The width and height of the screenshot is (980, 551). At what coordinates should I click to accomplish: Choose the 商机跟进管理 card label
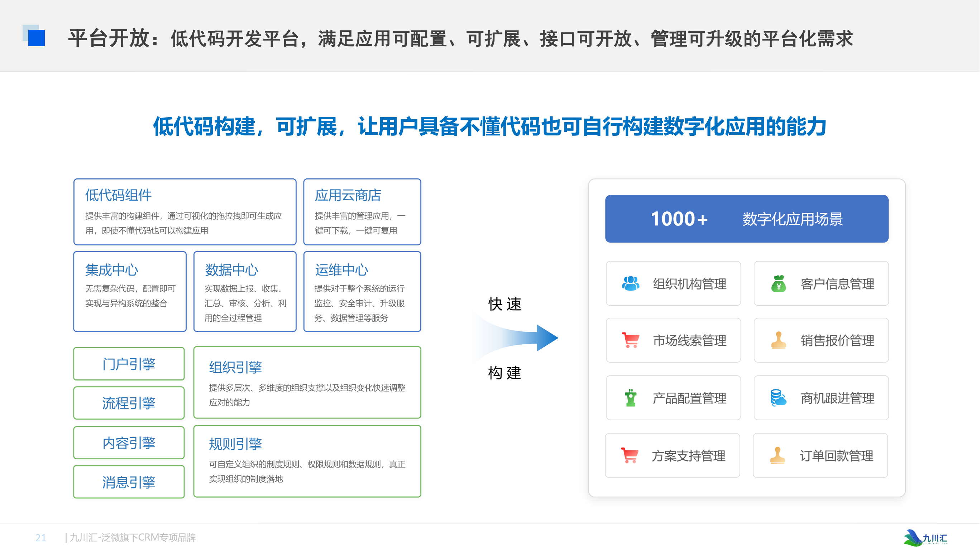[837, 398]
